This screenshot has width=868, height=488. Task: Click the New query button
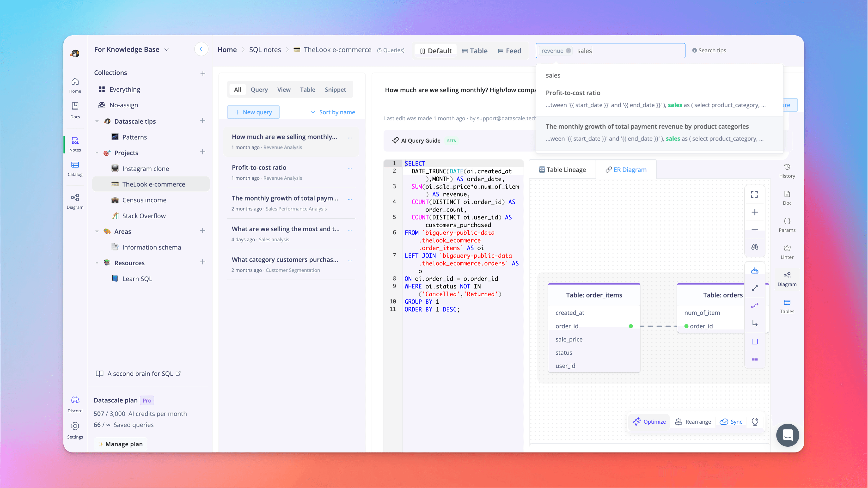pos(253,112)
